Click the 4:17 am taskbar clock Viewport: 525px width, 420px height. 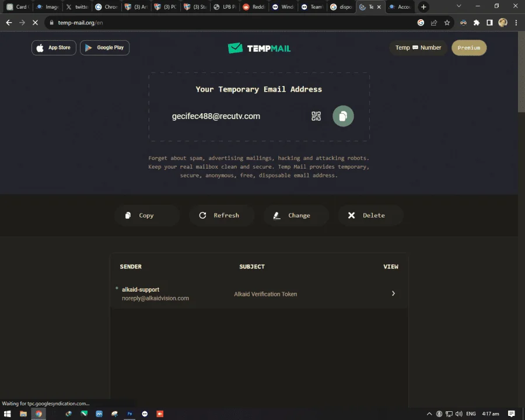tap(491, 414)
